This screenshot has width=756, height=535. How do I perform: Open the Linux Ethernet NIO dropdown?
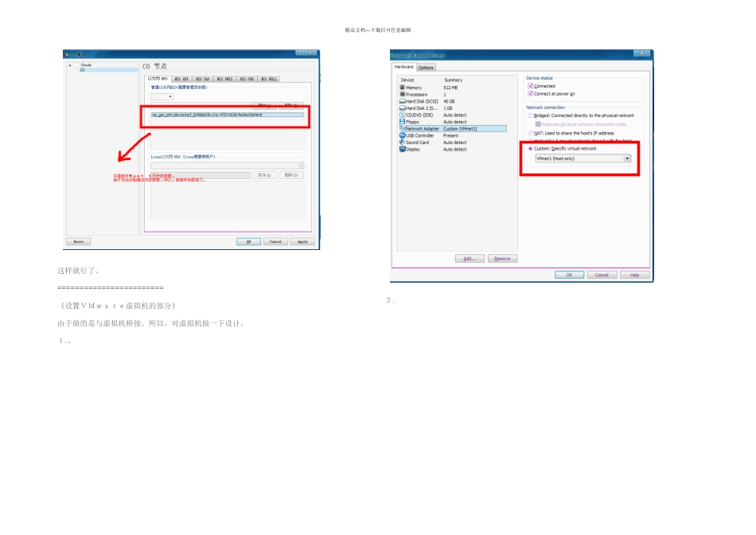pyautogui.click(x=227, y=166)
